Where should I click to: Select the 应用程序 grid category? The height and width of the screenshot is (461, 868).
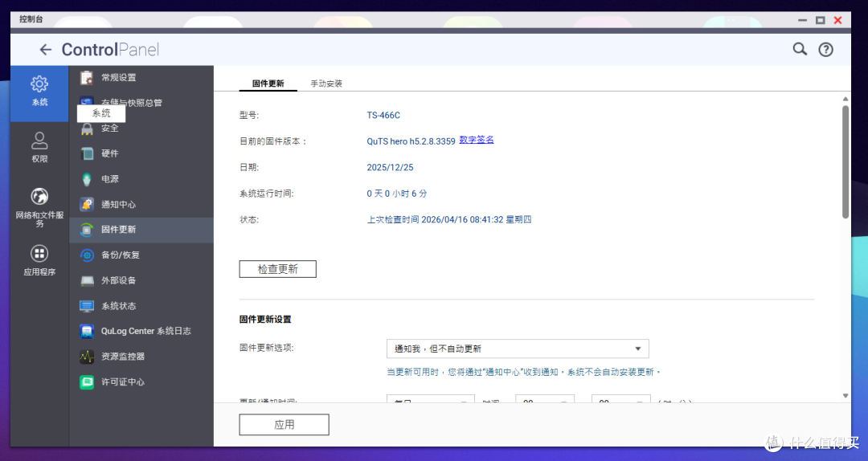click(39, 260)
